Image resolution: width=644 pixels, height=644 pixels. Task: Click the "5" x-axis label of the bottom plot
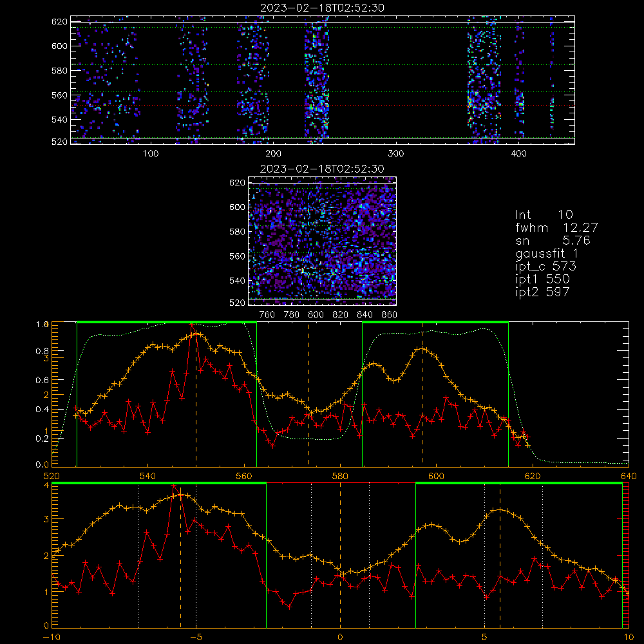tap(485, 638)
